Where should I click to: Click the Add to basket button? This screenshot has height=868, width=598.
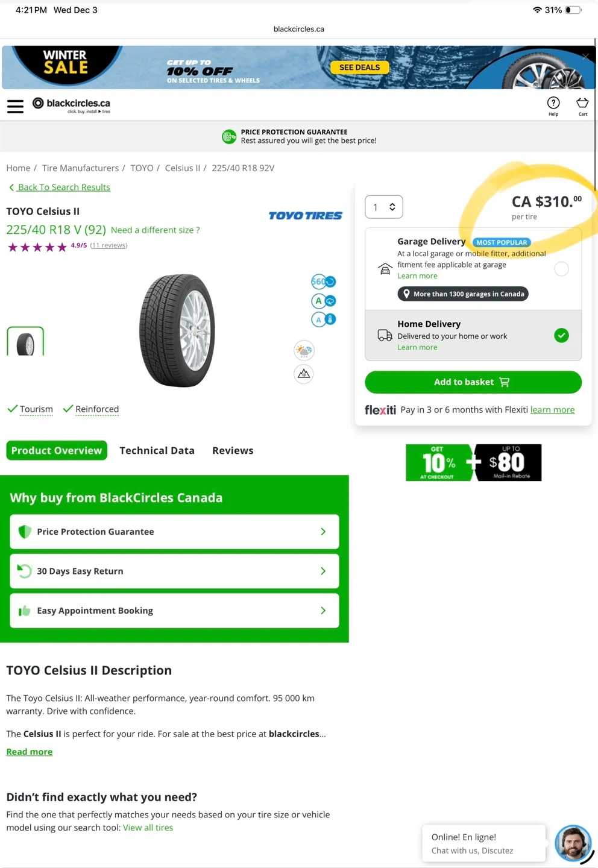tap(473, 382)
